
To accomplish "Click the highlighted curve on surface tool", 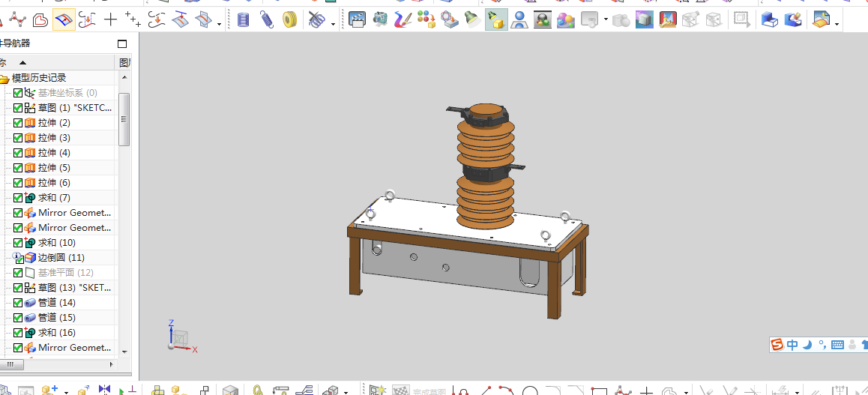I will coord(64,20).
